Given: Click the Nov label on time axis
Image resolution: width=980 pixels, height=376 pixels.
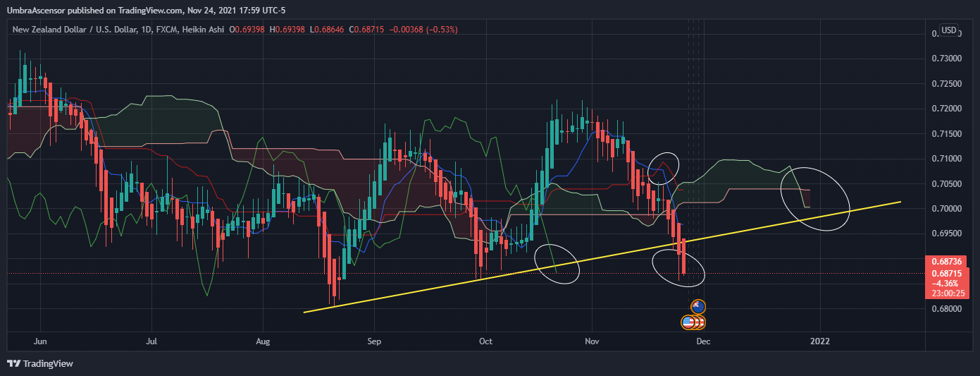Looking at the screenshot, I should pyautogui.click(x=593, y=341).
